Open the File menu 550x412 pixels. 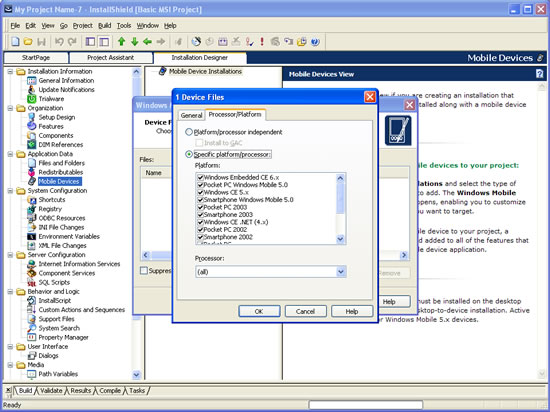(x=15, y=26)
